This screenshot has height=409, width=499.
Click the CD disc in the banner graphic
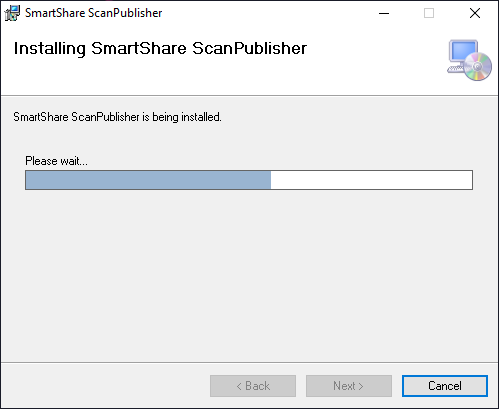click(478, 67)
